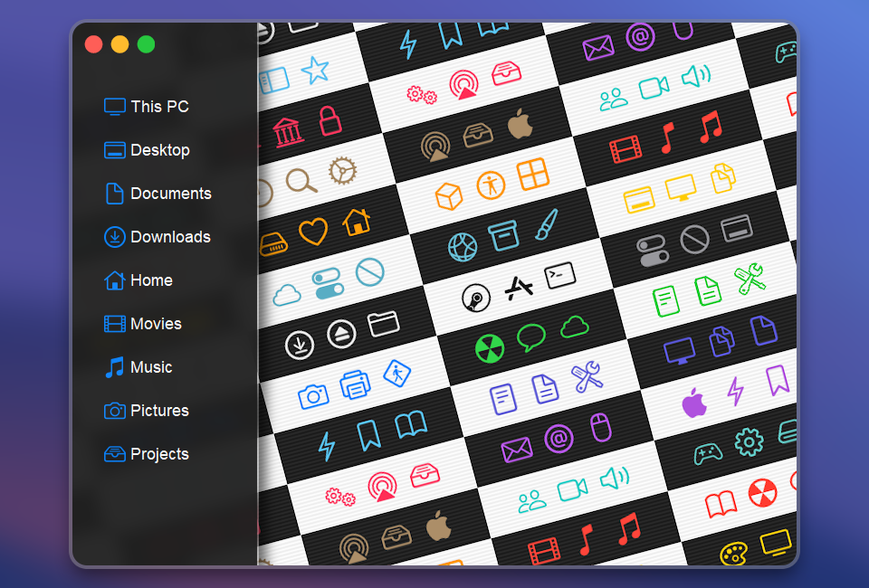Click the blue archive box icon
The height and width of the screenshot is (588, 869).
pyautogui.click(x=504, y=235)
